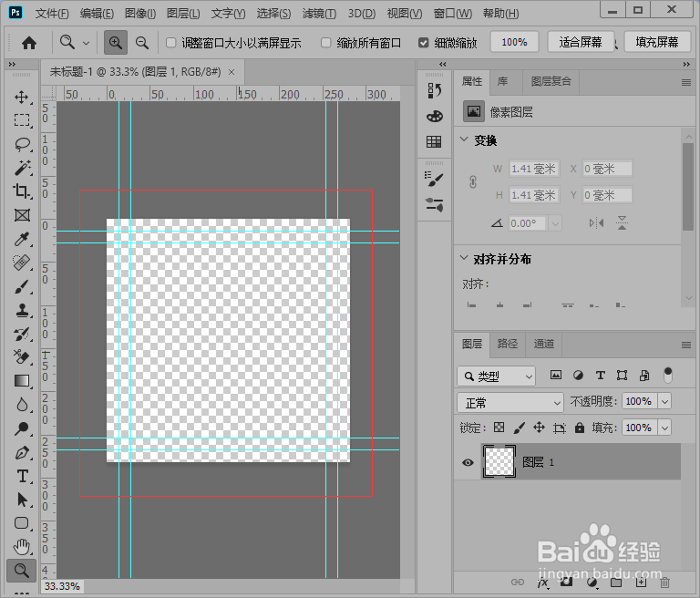The image size is (700, 598).
Task: Switch to the 路径 tab
Action: click(508, 344)
